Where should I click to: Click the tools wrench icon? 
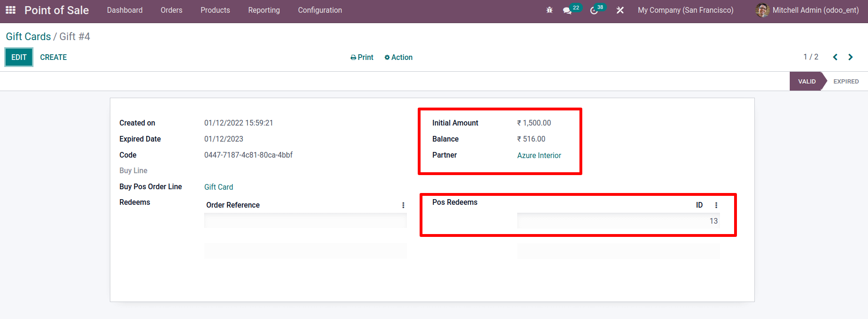[620, 10]
